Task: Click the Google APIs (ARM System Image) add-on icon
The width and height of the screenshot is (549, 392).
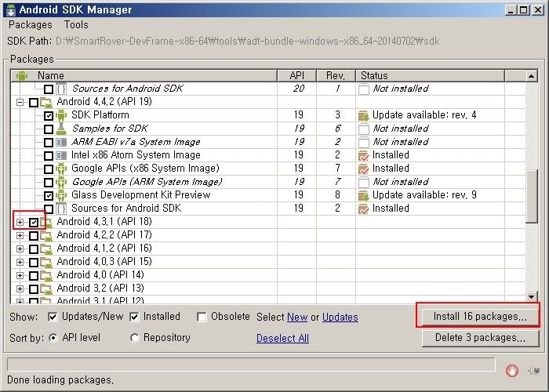Action: [x=61, y=182]
